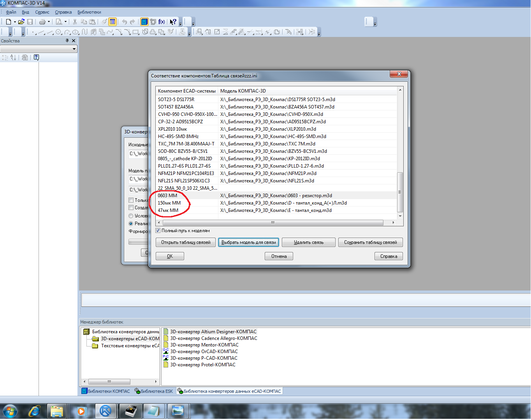Screen dimensions: 531x420
Task: Click 'Модель КОМПАС-3D' column header
Action: tap(308, 91)
